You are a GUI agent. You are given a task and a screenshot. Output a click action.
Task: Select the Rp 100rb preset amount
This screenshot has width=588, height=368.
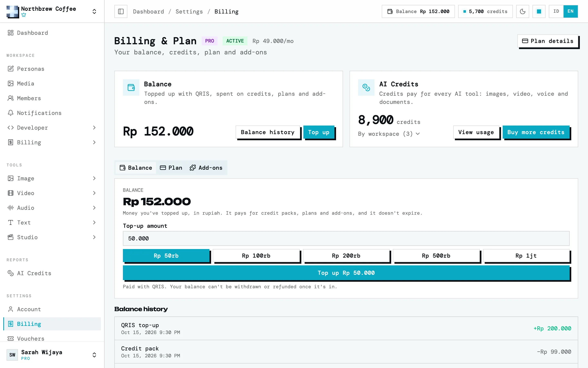(x=256, y=256)
